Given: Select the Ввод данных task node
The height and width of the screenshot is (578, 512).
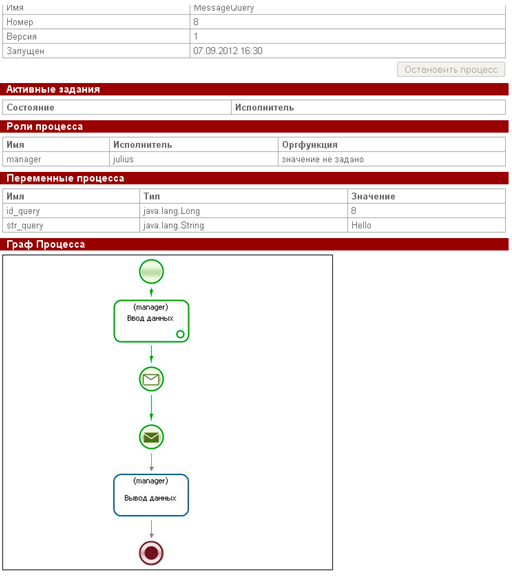Looking at the screenshot, I should tap(151, 321).
